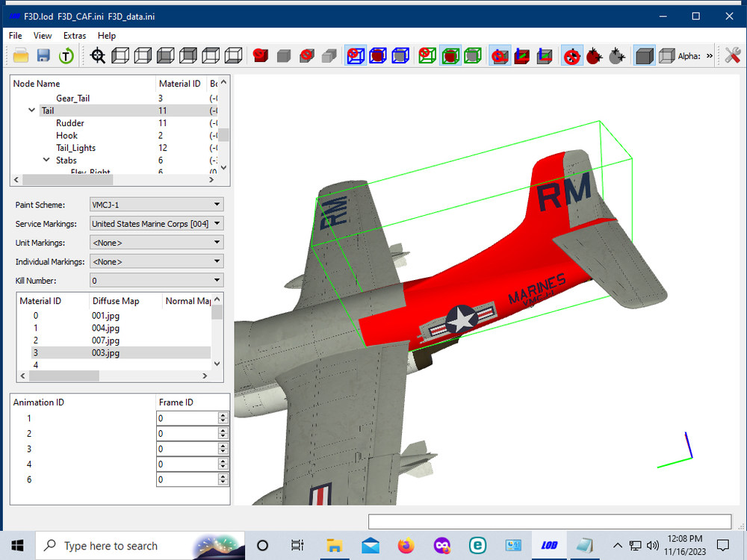Click the red ladybug icon
This screenshot has width=747, height=560.
coord(594,56)
